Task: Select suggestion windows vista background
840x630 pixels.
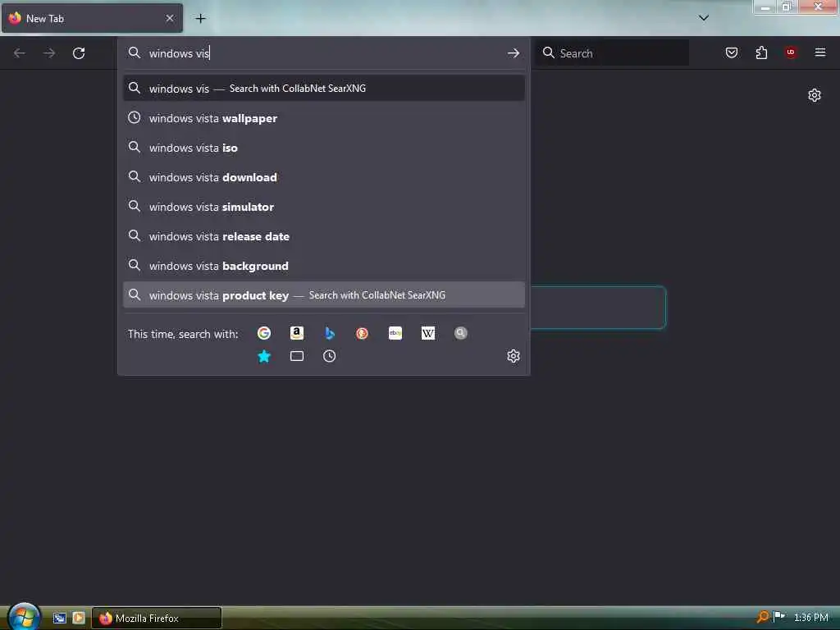Action: tap(323, 265)
